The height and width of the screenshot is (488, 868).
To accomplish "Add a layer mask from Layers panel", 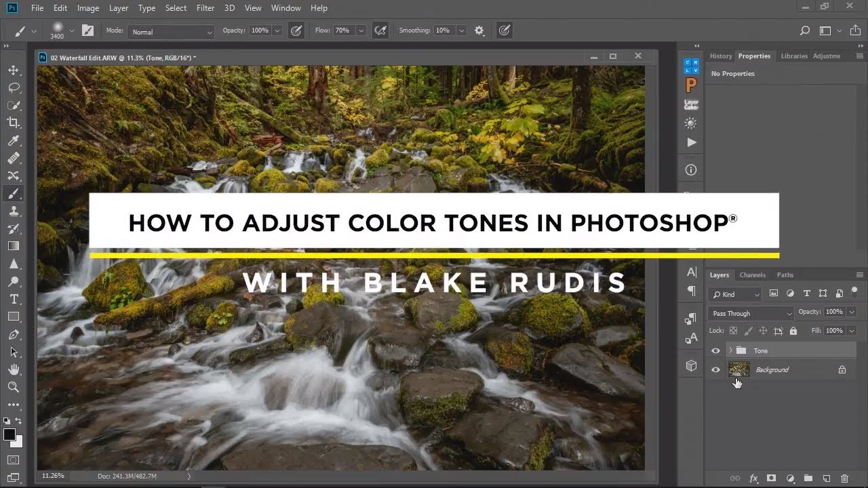I will coord(771,479).
